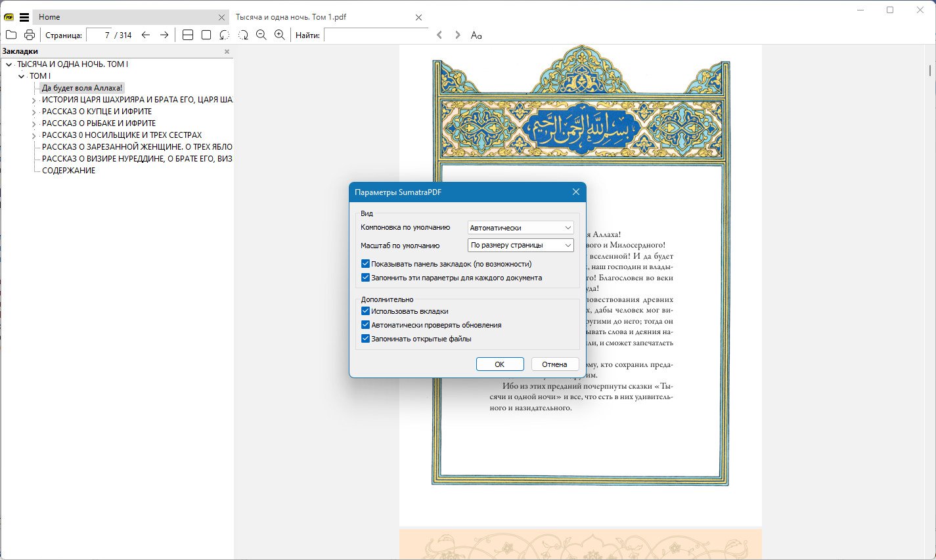Screen dimensions: 936x560
Task: Print the document using printer icon
Action: tap(30, 35)
